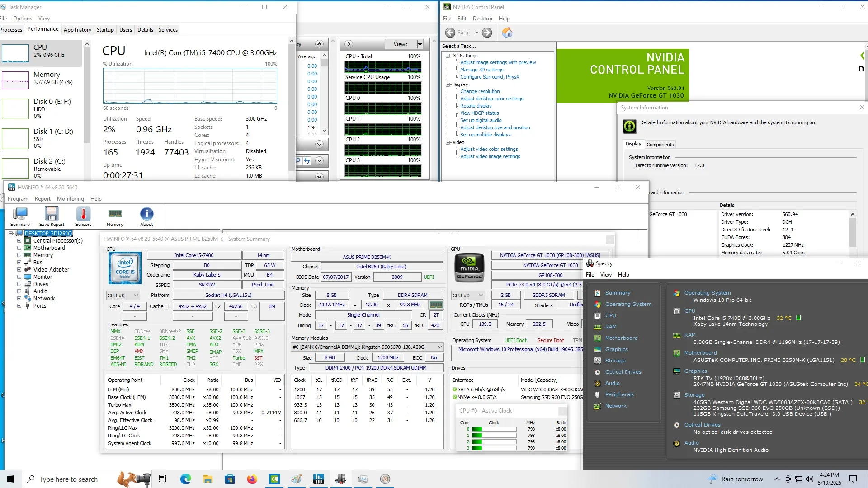Viewport: 868px width, 488px height.
Task: Open the CPU #0 dropdown in HWiNFO
Action: click(123, 295)
